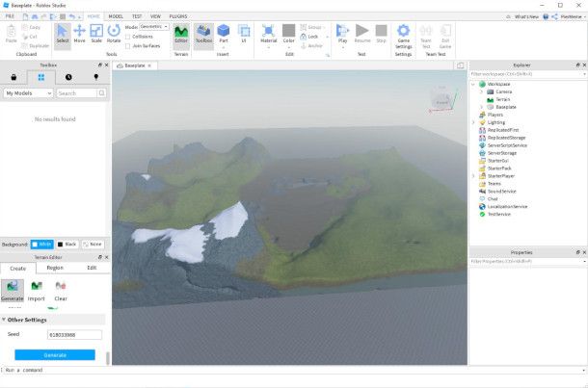Switch to Toolbox Inventory grid tab

click(x=41, y=77)
